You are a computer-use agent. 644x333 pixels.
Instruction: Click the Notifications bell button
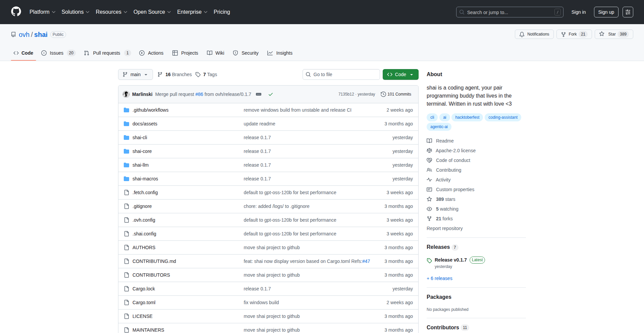(534, 34)
